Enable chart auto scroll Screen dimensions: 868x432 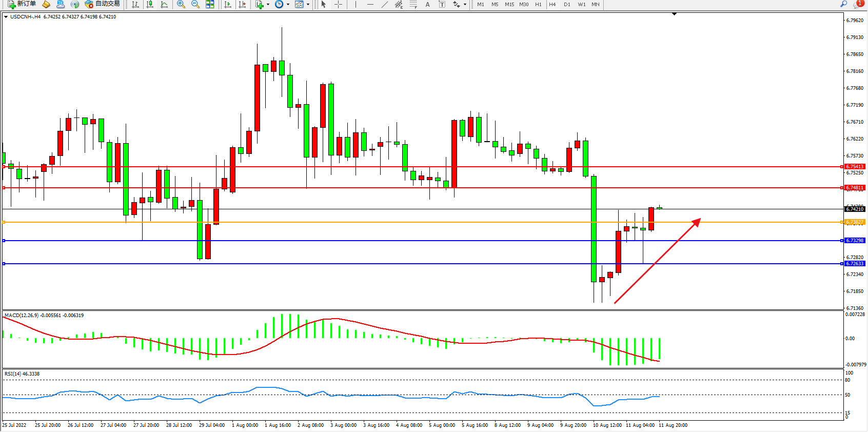(x=228, y=4)
